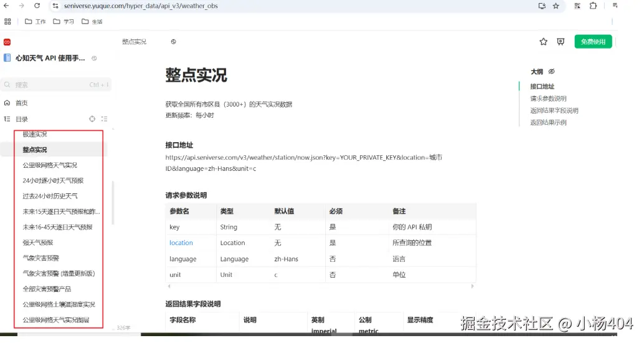Jump to 接口地址 in the outline
Screen dimensions: 644x343
pos(542,86)
